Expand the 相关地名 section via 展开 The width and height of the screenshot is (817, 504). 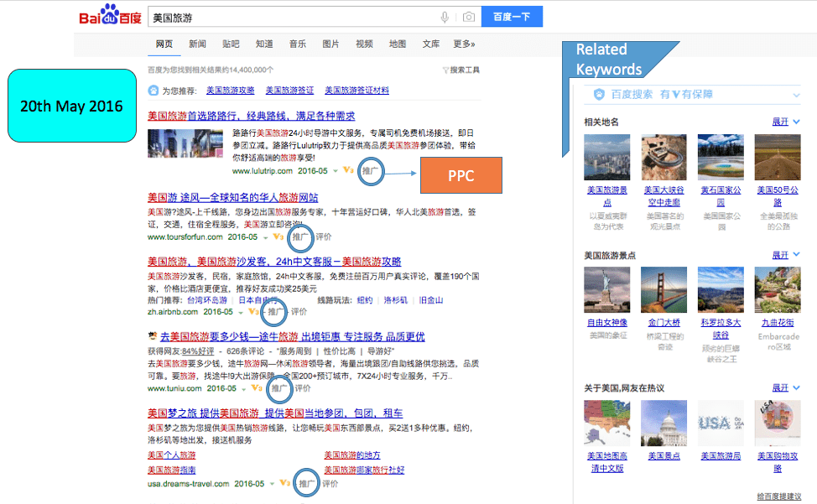(781, 121)
